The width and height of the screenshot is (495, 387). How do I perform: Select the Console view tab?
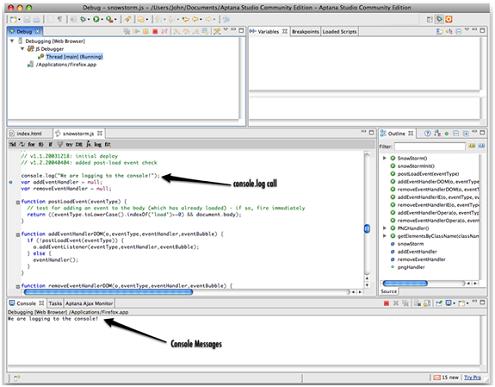[x=26, y=303]
